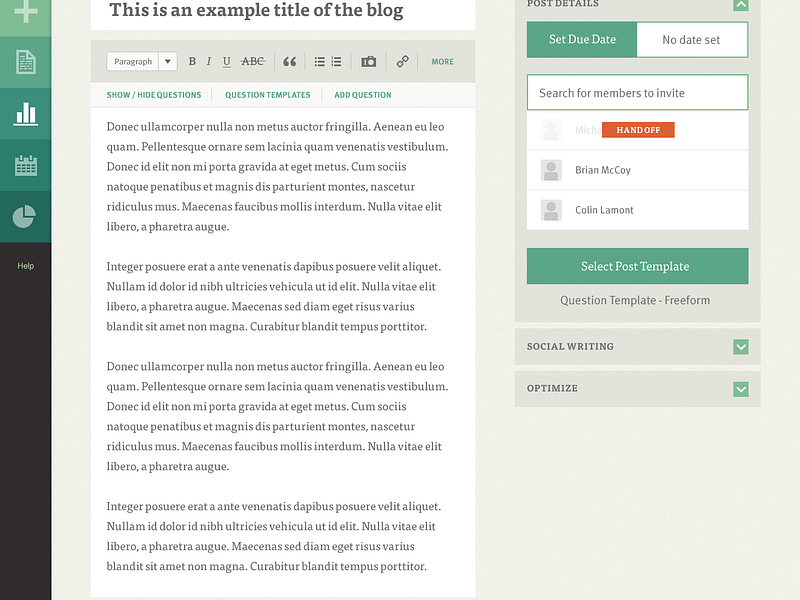This screenshot has width=800, height=600.
Task: Click the Select Post Template button
Action: pos(637,266)
